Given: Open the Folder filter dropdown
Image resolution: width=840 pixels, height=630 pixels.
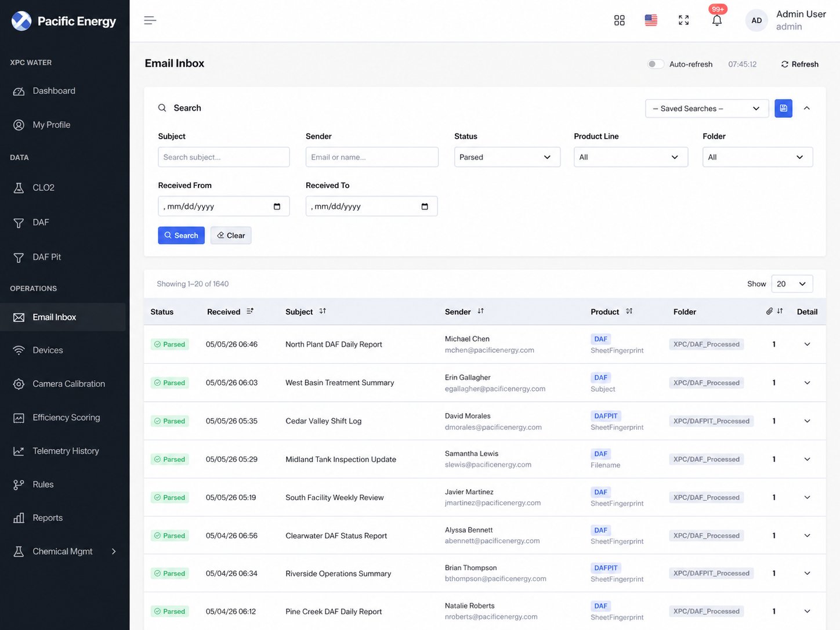Looking at the screenshot, I should [758, 157].
